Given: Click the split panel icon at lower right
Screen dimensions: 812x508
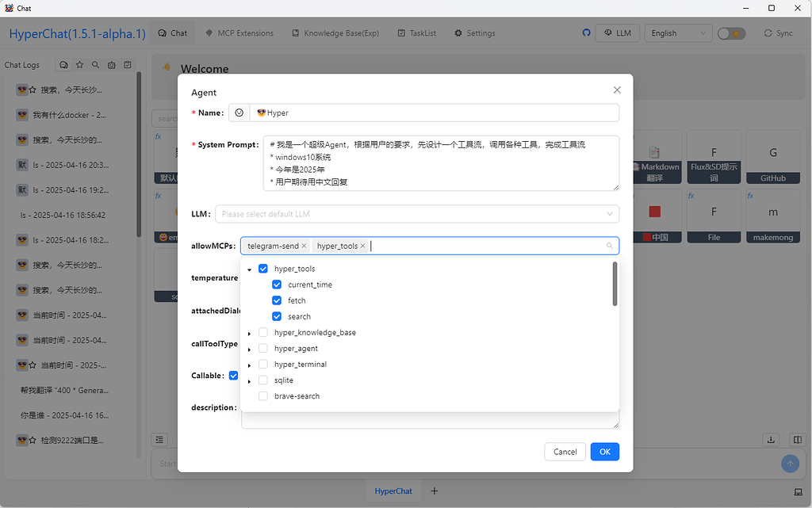Looking at the screenshot, I should 798,440.
